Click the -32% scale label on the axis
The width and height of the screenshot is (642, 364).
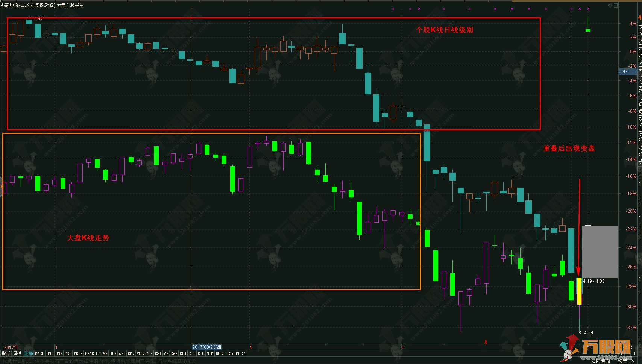click(x=631, y=327)
